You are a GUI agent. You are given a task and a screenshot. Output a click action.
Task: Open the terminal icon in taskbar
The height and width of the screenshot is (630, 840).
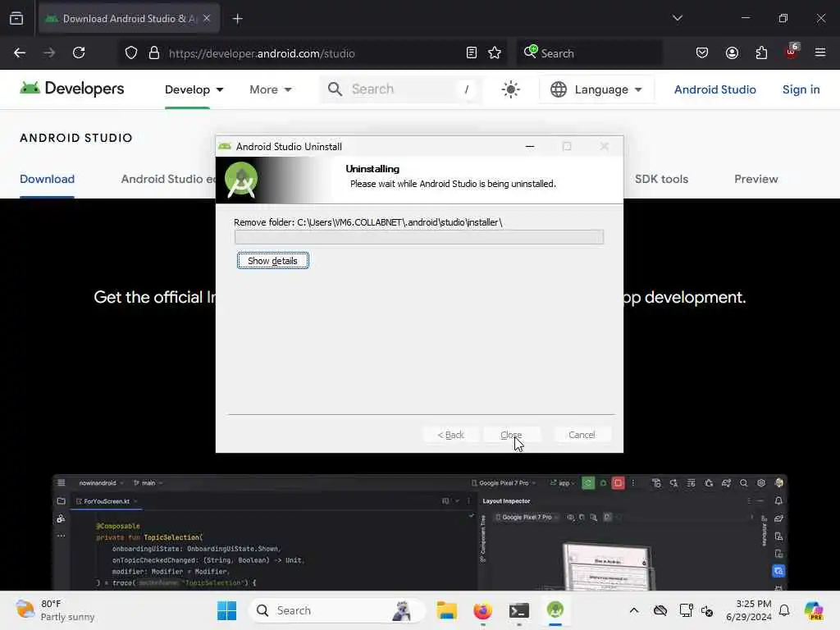(518, 610)
